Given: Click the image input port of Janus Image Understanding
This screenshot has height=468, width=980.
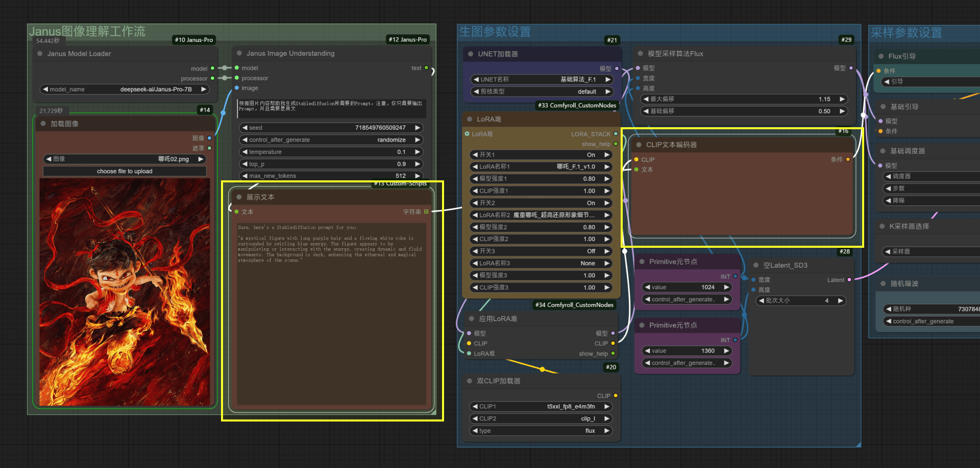Looking at the screenshot, I should tap(237, 88).
